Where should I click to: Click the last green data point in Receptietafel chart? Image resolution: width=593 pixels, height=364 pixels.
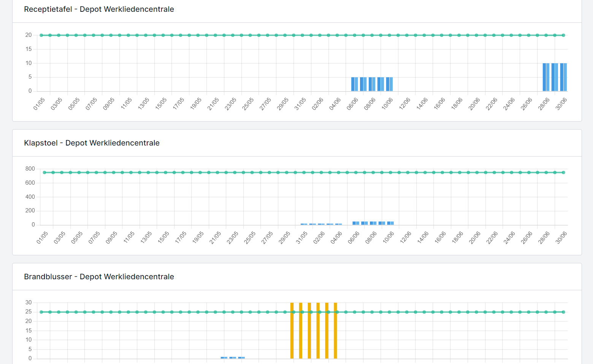click(563, 35)
